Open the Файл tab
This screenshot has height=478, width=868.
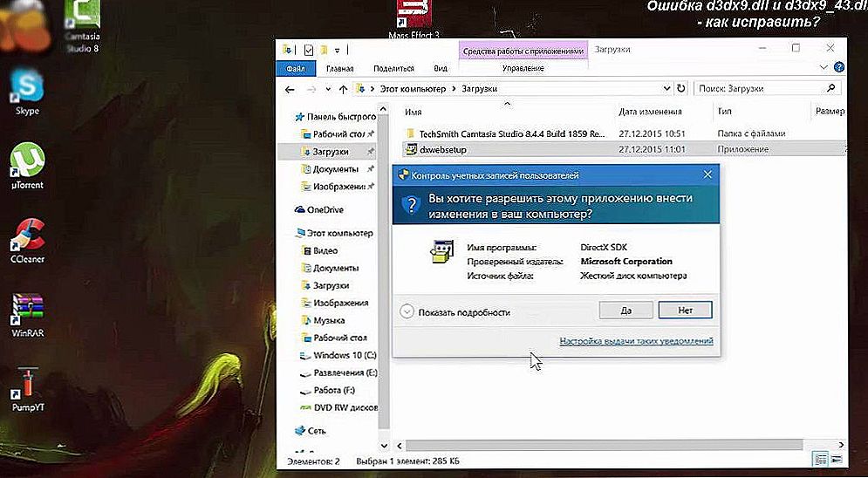click(x=296, y=69)
